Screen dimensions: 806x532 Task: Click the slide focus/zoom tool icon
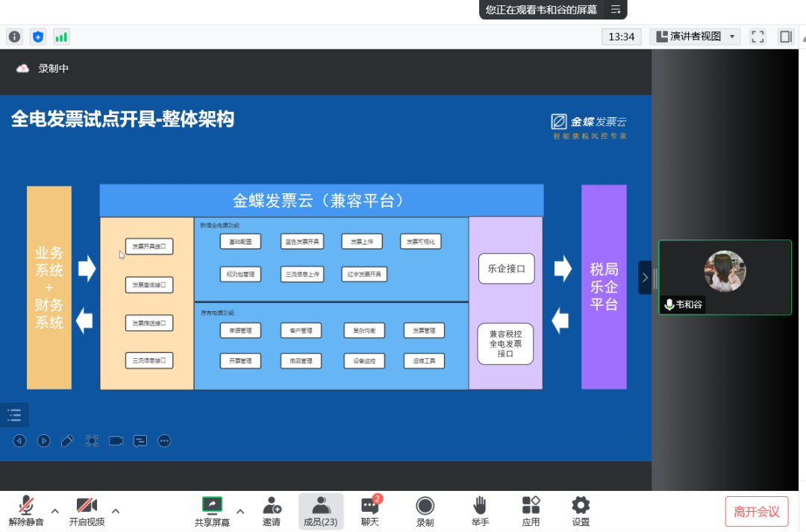click(x=92, y=440)
